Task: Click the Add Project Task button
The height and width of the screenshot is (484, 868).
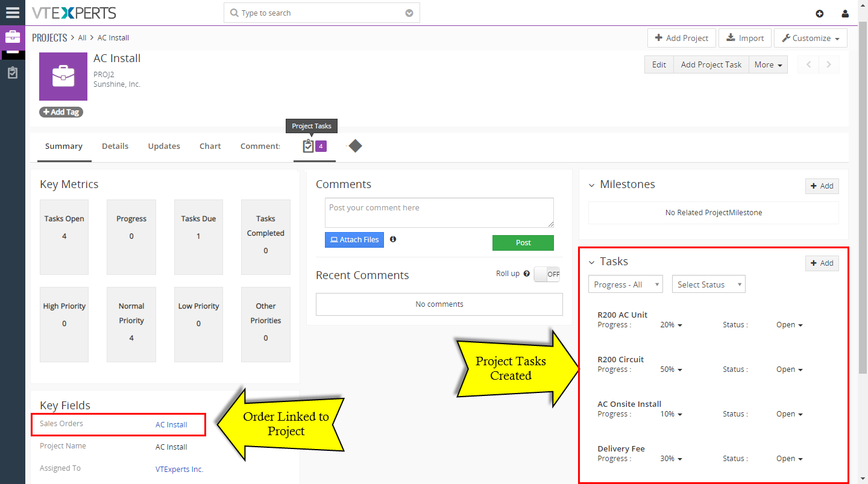Action: tap(711, 64)
